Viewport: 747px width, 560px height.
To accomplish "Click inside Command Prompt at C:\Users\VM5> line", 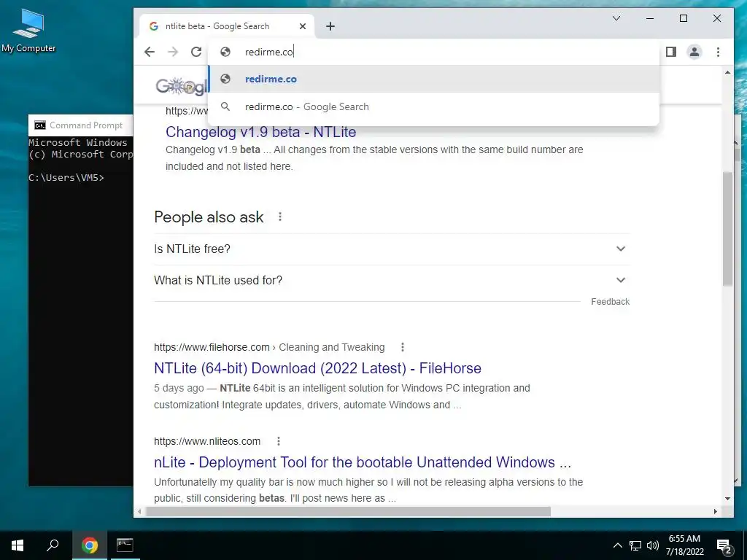I will coord(66,178).
